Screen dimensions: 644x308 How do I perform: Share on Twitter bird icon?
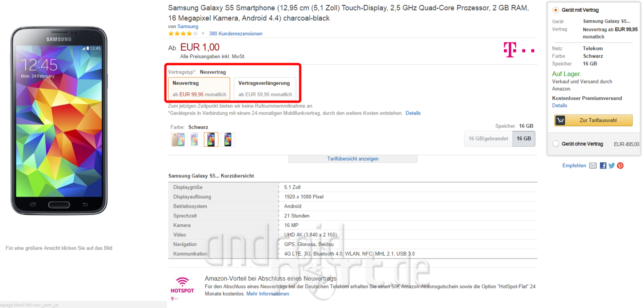(612, 166)
